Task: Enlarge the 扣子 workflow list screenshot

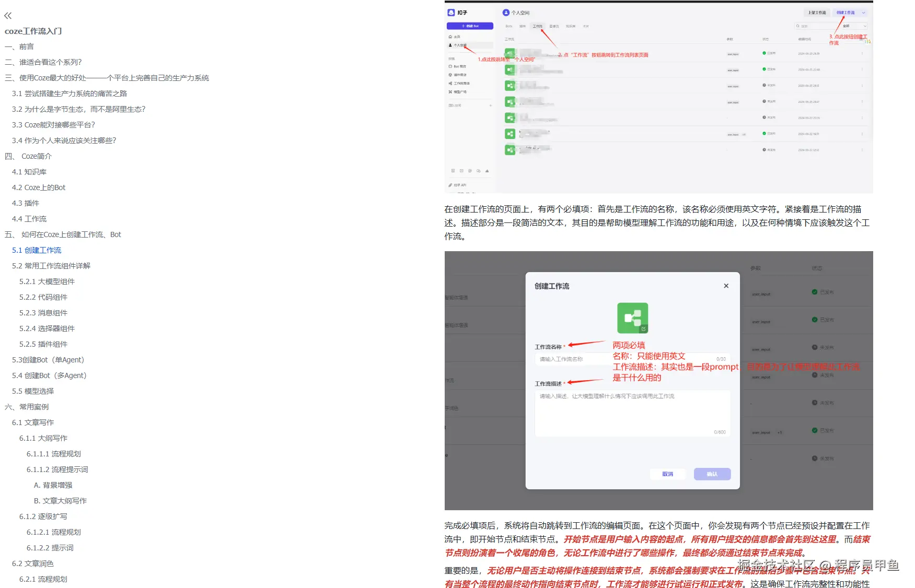Action: tap(658, 97)
